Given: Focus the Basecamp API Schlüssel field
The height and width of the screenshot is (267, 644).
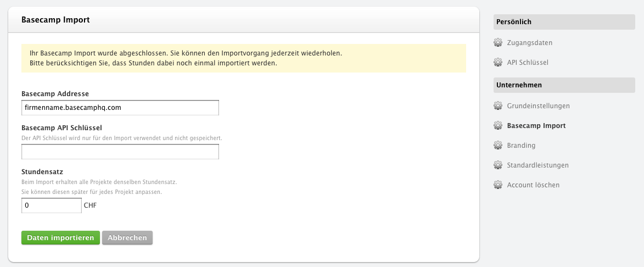Looking at the screenshot, I should pyautogui.click(x=120, y=152).
